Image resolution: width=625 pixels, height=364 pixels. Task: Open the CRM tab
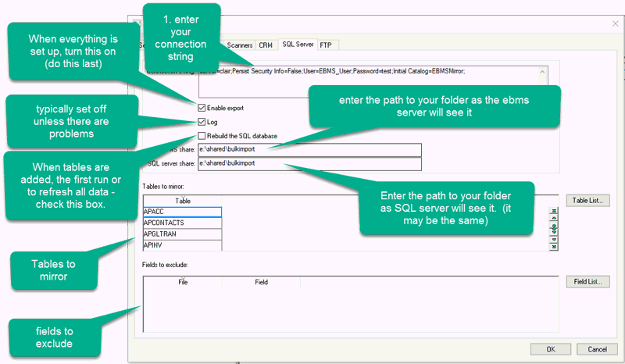(266, 45)
